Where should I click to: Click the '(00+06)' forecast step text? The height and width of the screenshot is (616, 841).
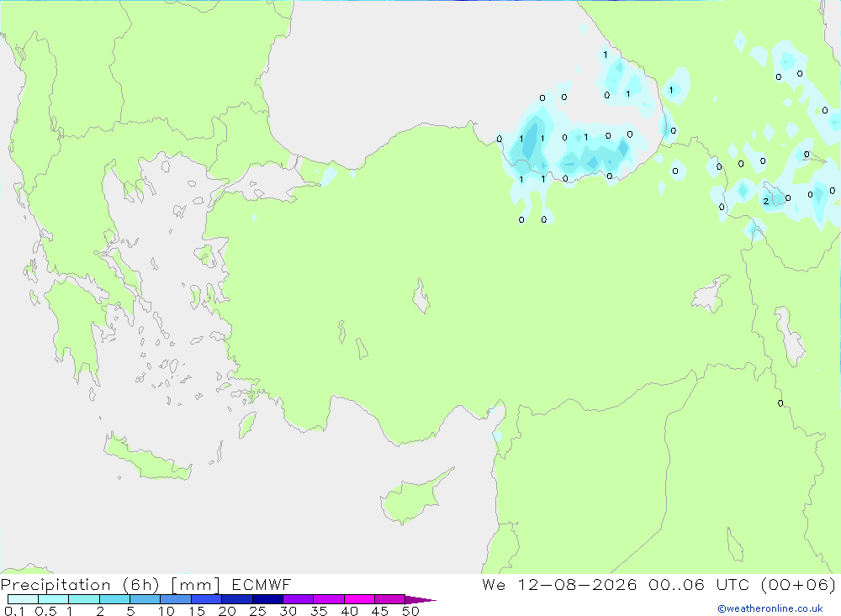(x=799, y=585)
